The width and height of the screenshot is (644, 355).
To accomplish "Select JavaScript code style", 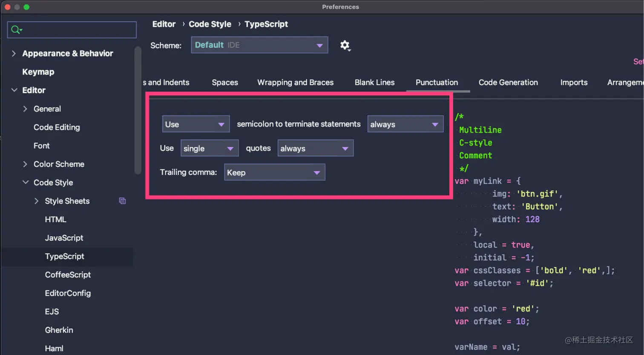I will click(x=64, y=238).
